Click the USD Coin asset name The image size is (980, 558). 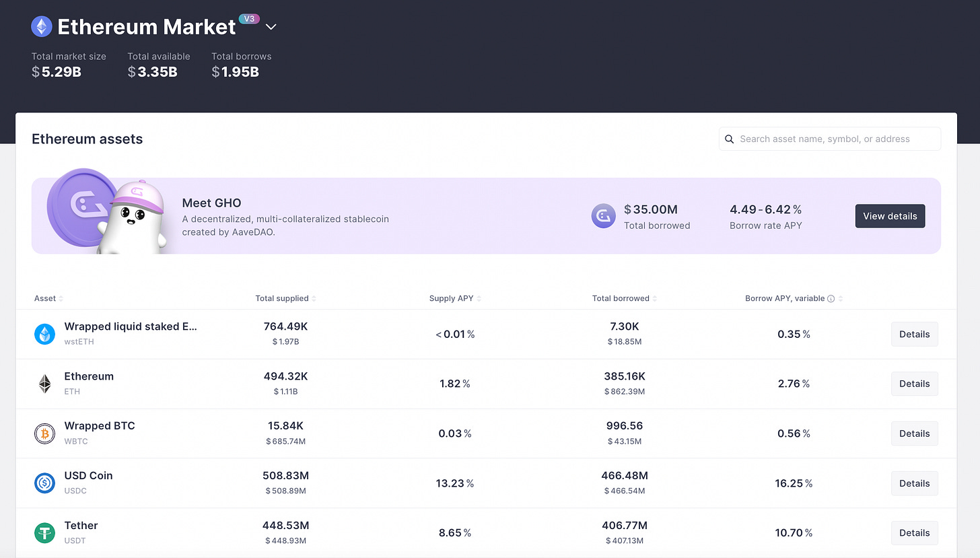pyautogui.click(x=88, y=475)
